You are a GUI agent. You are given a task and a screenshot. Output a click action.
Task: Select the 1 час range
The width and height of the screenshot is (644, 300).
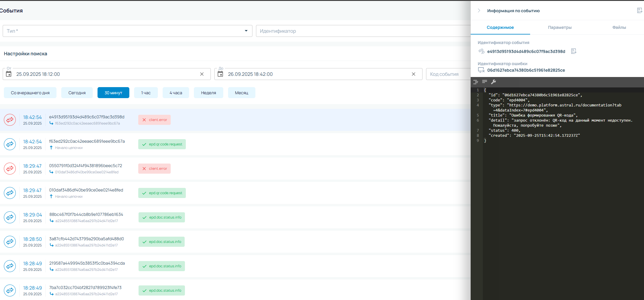pos(146,93)
